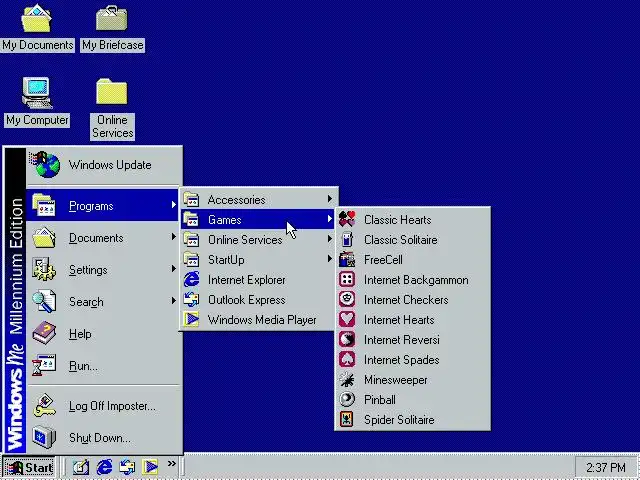Click the Pinball text label
This screenshot has height=480, width=640.
(x=380, y=400)
